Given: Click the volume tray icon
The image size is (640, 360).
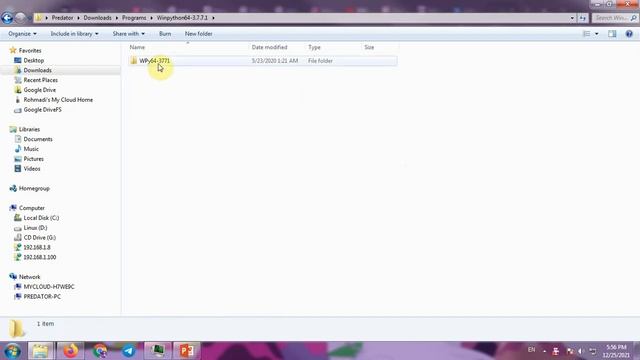Looking at the screenshot, I should tap(581, 351).
